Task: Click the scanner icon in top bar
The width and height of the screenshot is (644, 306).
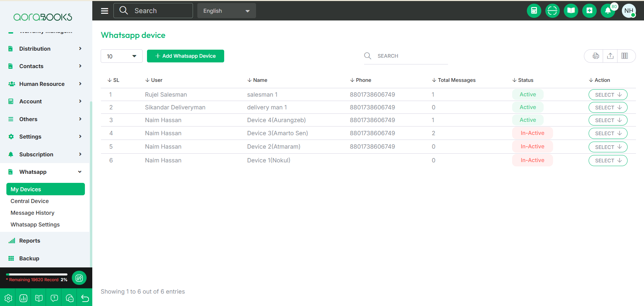Action: (552, 11)
